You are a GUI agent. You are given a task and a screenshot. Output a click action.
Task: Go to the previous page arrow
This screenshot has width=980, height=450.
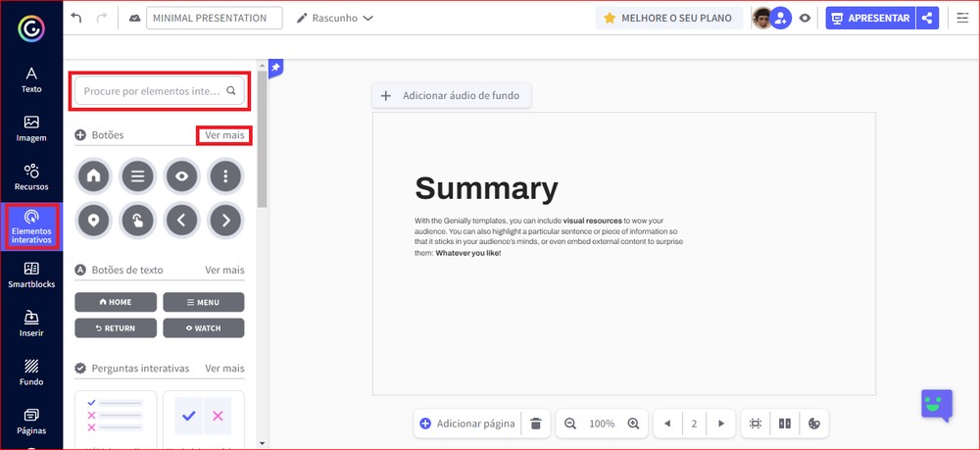click(667, 424)
